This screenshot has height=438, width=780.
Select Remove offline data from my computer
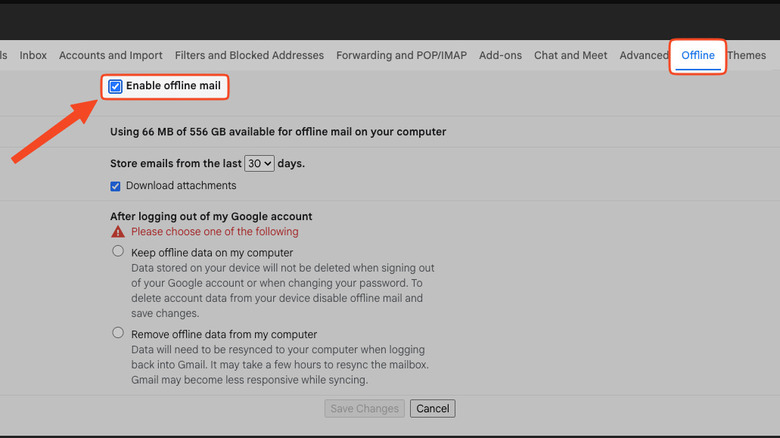118,333
